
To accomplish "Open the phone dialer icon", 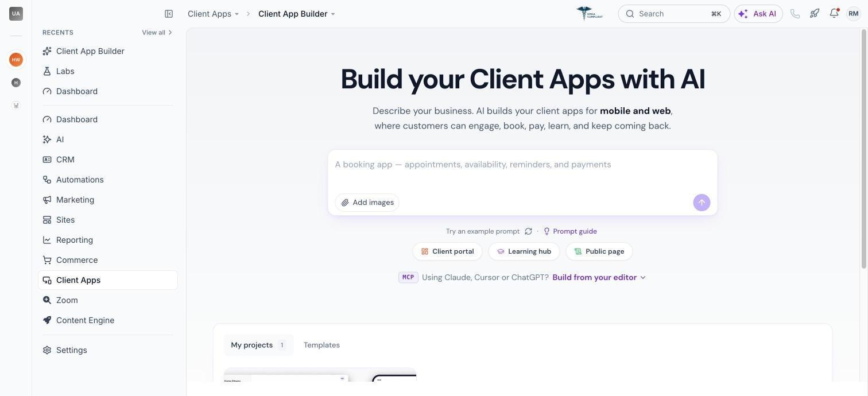I will click(x=795, y=14).
